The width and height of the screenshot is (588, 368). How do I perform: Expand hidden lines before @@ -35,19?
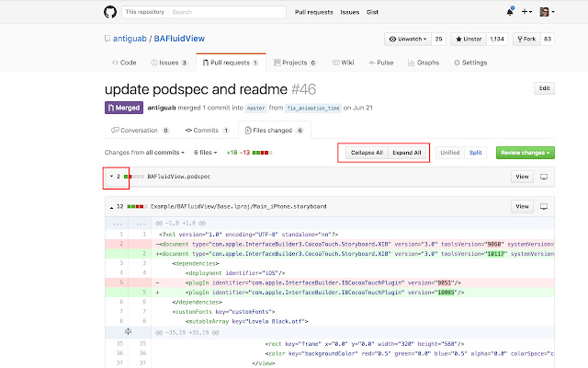[129, 331]
